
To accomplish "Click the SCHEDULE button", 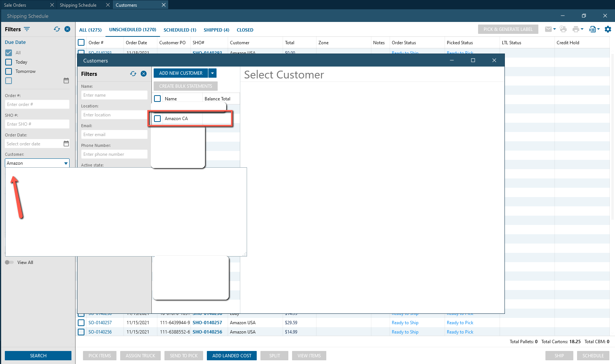I will (x=593, y=356).
